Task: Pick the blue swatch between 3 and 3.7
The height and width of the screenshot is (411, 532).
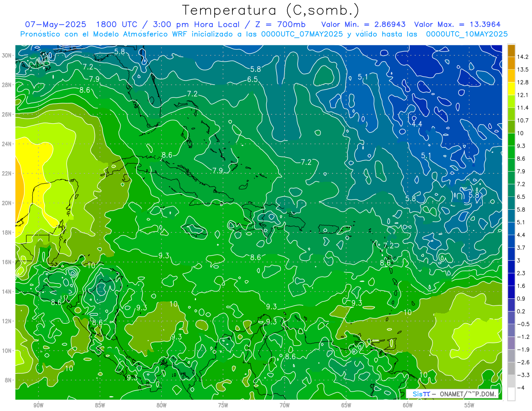Action: pos(511,254)
